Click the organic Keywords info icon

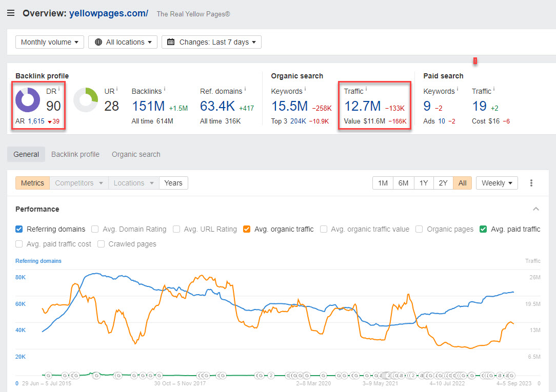coord(305,89)
